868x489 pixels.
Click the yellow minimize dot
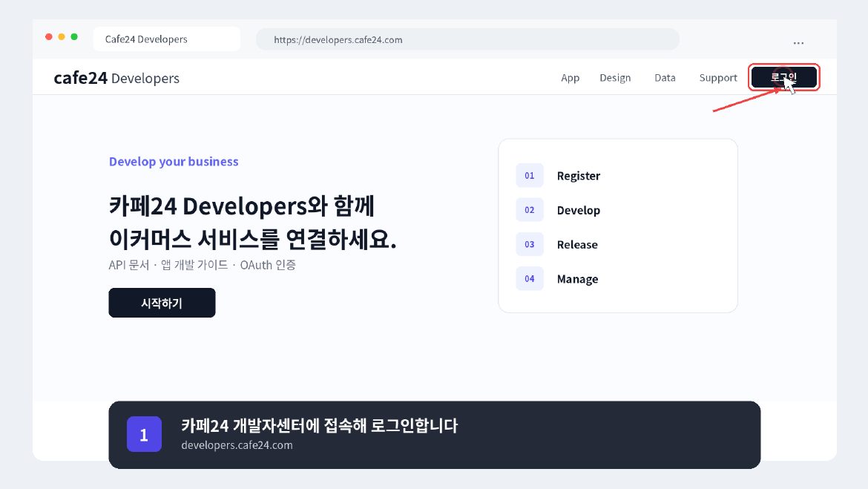62,36
